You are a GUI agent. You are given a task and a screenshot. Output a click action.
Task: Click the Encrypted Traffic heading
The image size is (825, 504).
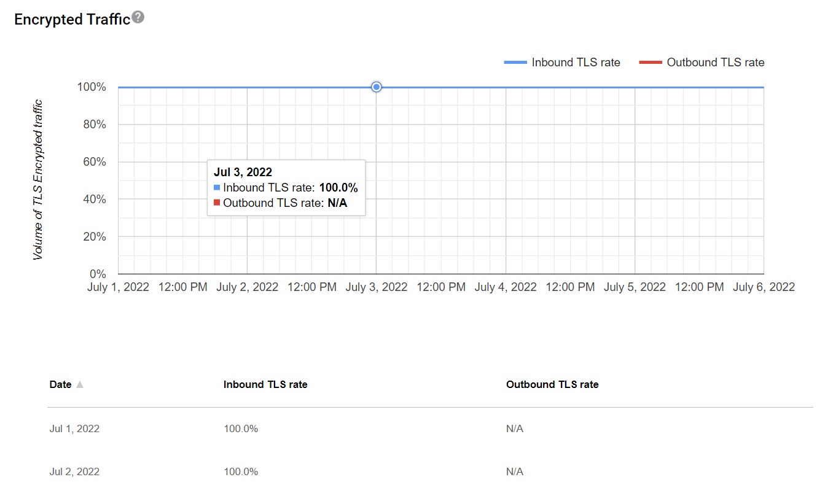72,20
